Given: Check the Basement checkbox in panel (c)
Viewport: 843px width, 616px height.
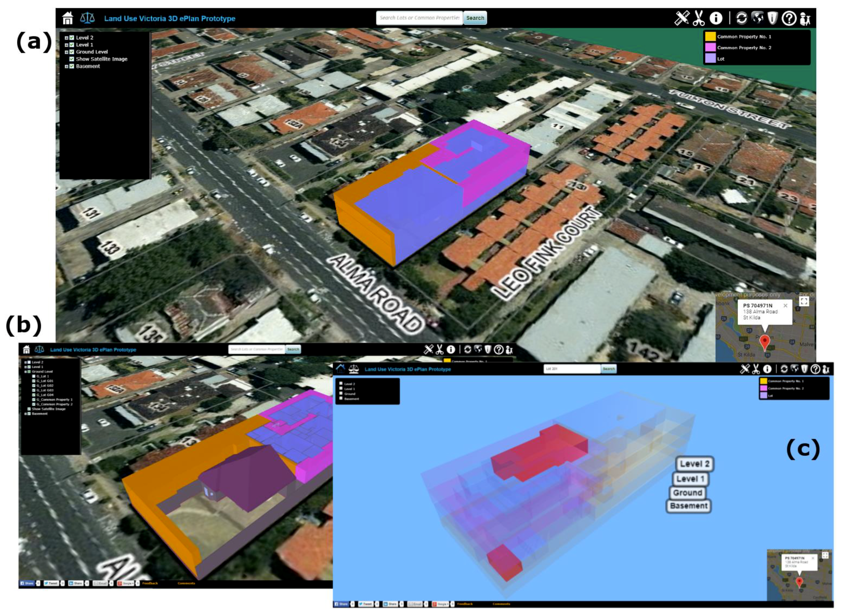Looking at the screenshot, I should point(341,398).
